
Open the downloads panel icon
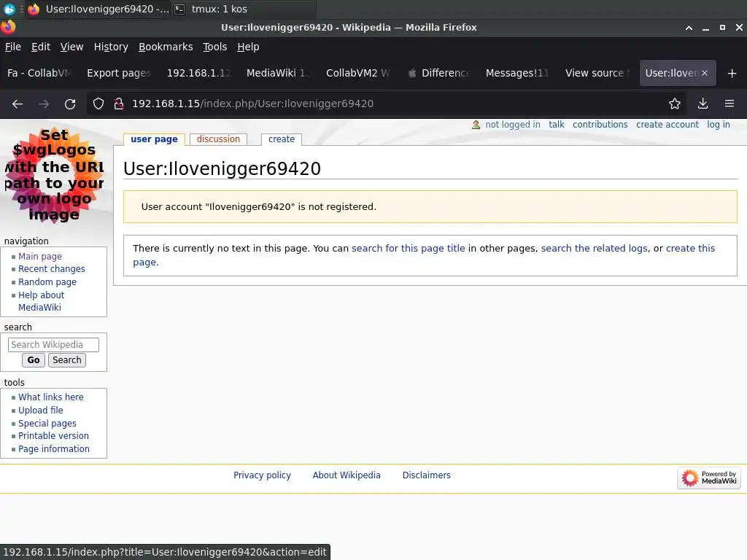click(703, 104)
